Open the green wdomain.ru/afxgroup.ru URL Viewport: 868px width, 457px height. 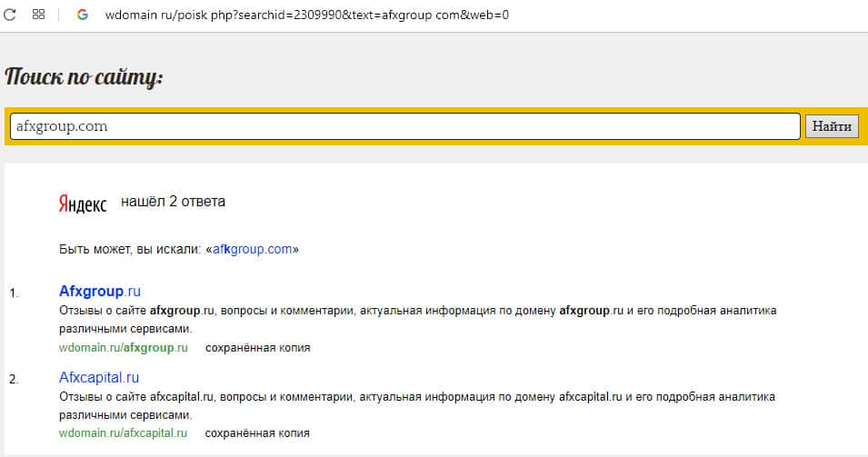pyautogui.click(x=124, y=347)
